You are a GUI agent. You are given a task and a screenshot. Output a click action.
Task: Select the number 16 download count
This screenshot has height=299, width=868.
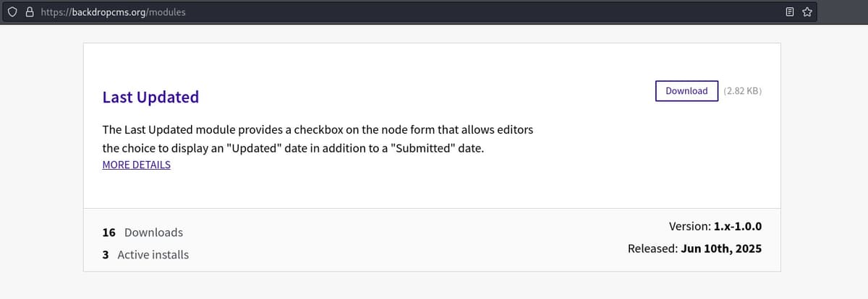(x=109, y=233)
